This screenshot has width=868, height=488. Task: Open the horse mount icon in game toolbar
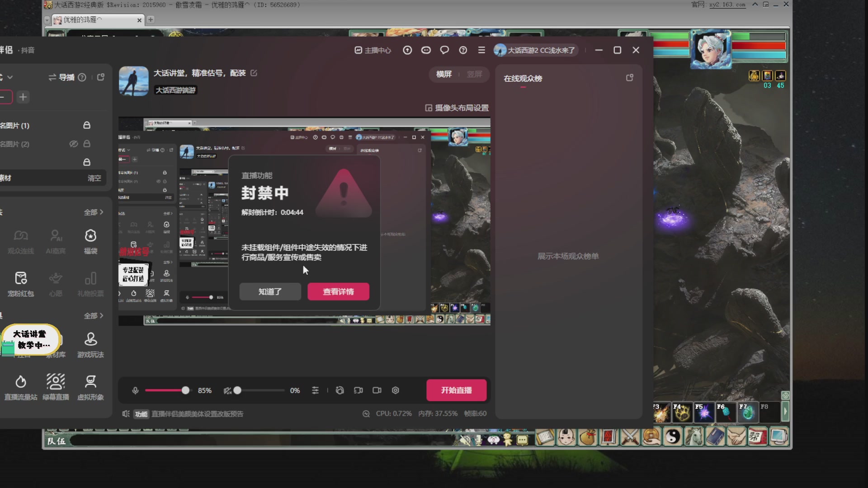[x=694, y=437]
